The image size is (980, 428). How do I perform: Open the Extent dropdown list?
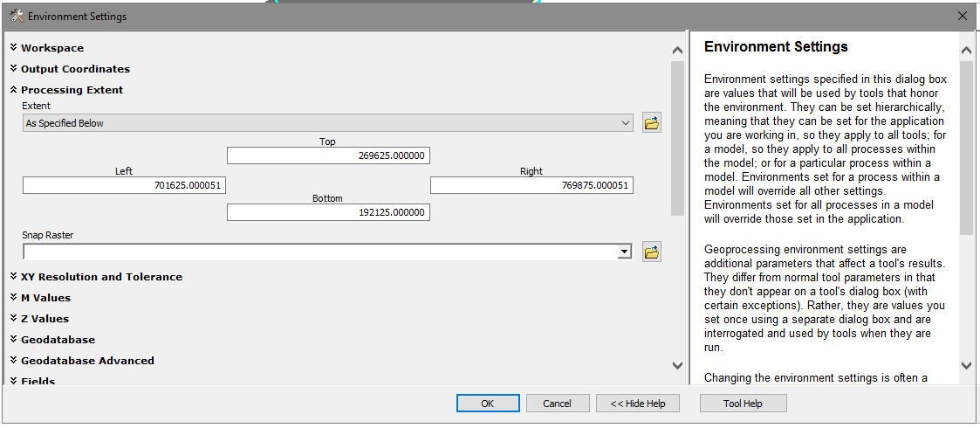[x=625, y=123]
